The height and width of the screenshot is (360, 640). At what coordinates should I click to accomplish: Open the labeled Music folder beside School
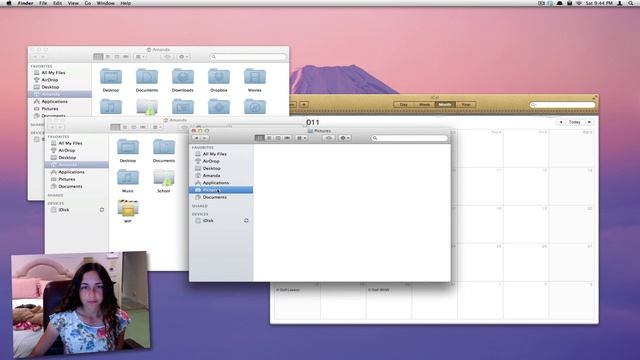click(128, 181)
